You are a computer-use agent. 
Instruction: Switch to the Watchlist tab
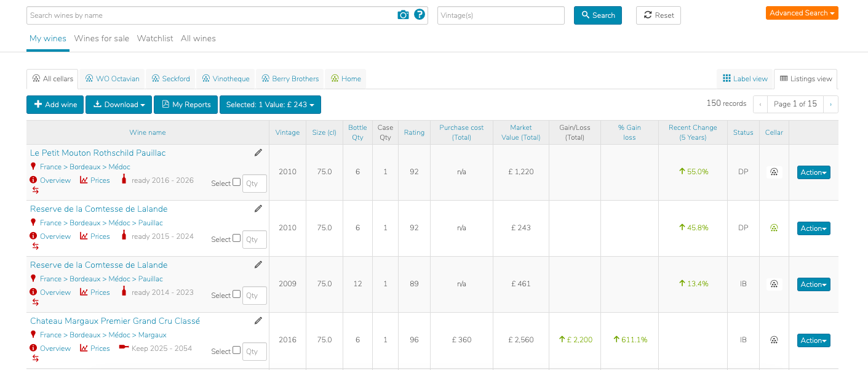click(x=155, y=38)
